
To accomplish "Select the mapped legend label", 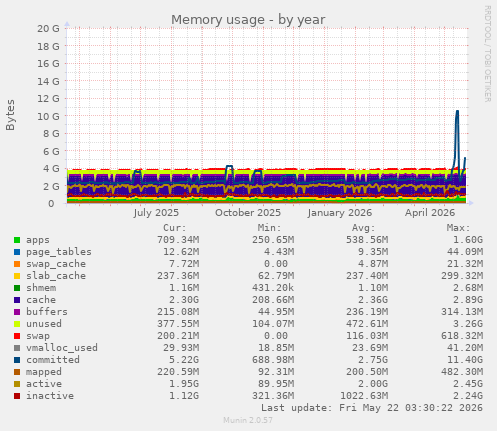I will tap(44, 372).
